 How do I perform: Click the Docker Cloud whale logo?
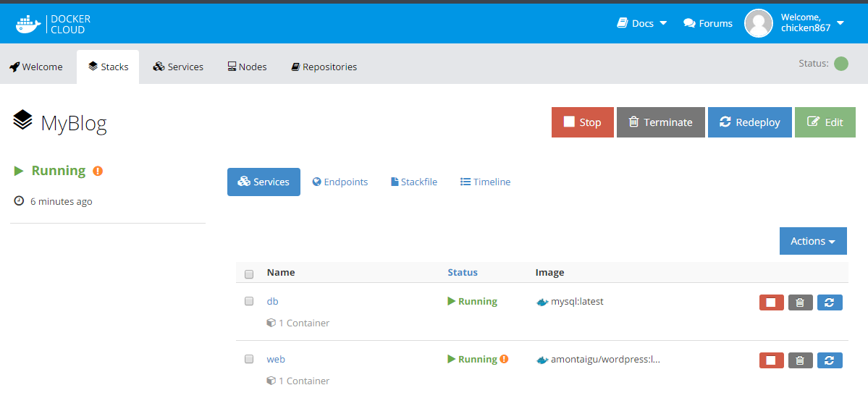pos(29,24)
